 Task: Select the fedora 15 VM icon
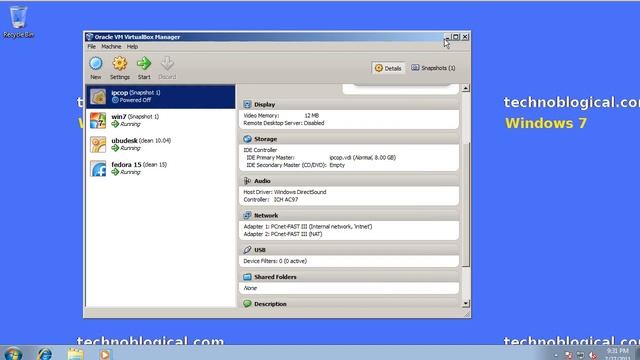[98, 169]
